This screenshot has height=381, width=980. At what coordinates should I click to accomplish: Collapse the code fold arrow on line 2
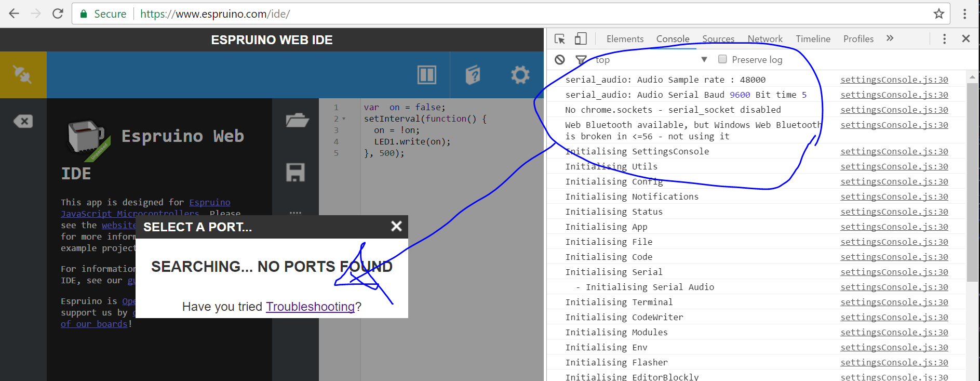(x=343, y=119)
